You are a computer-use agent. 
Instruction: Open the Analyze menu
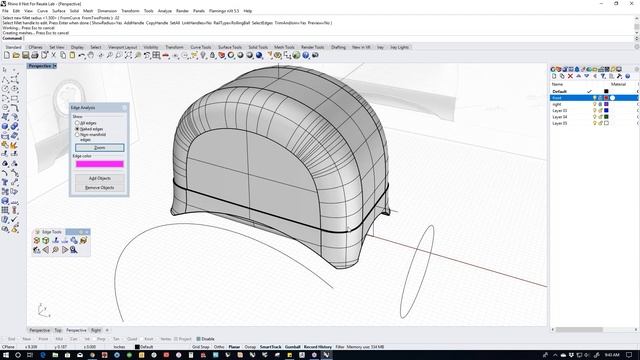164,11
